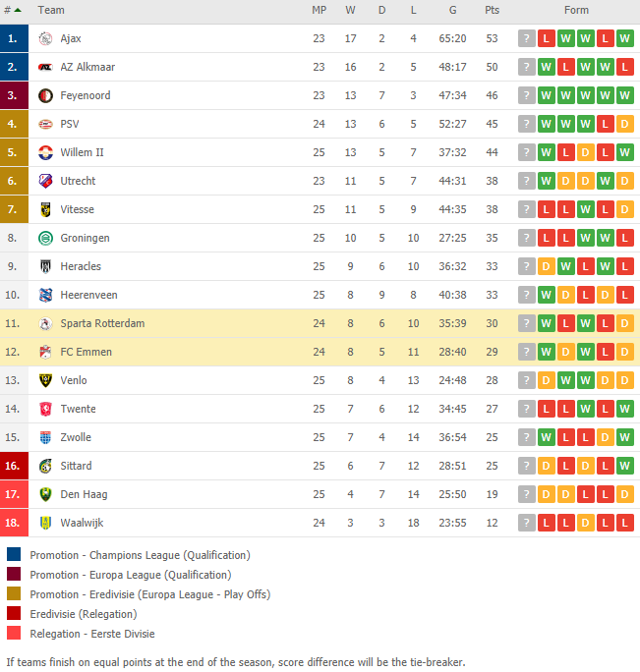640x672 pixels.
Task: Click Ajax's upcoming match question-mark box
Action: point(527,38)
